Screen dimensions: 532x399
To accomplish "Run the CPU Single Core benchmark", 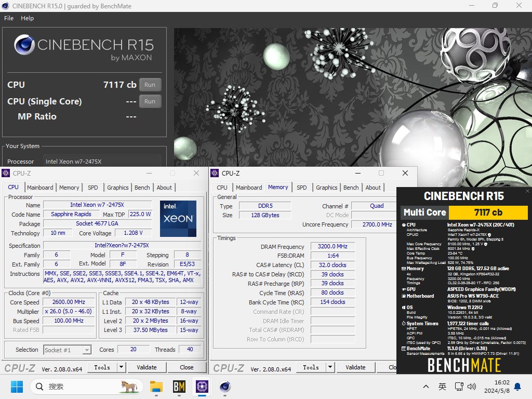I will point(150,101).
